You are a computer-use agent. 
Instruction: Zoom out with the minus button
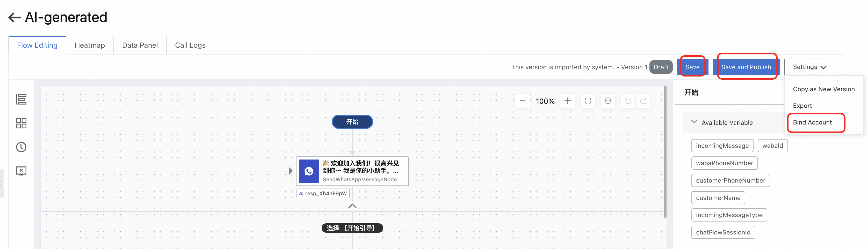[x=522, y=101]
